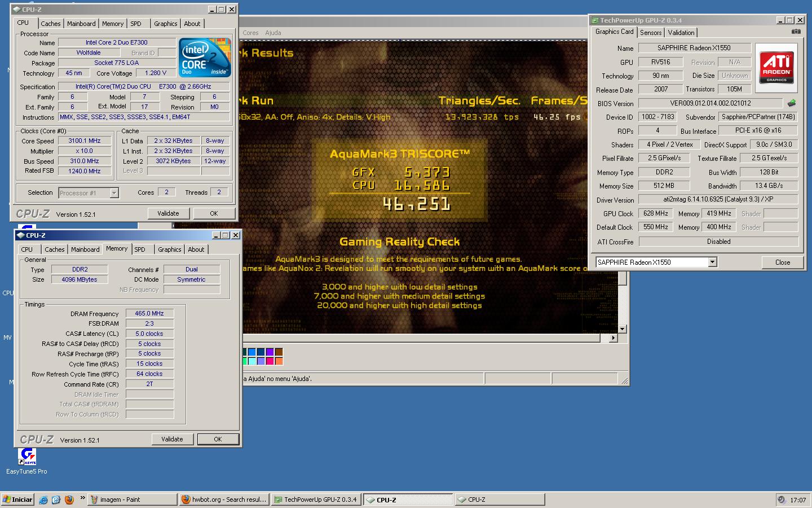812x508 pixels.
Task: Click OK in the bottom CPU-Z Memory window
Action: [218, 439]
